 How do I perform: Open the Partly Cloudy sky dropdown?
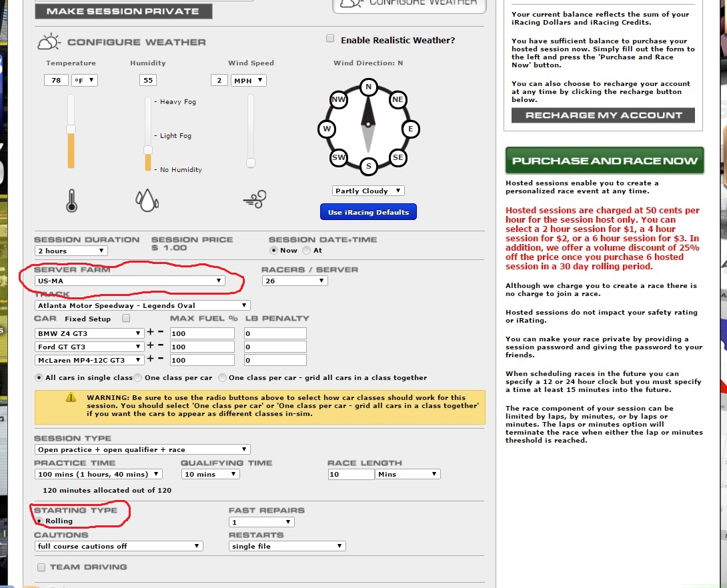(368, 191)
